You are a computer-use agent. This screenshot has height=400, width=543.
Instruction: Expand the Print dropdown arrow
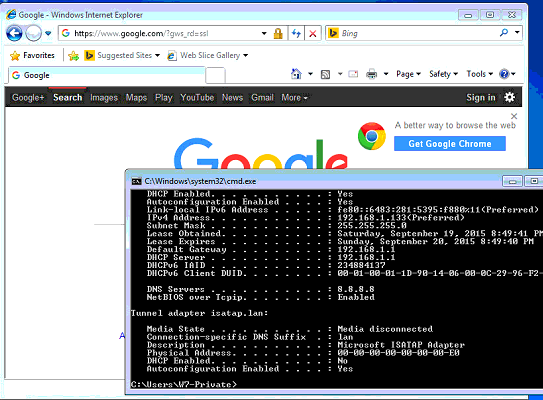coord(386,74)
